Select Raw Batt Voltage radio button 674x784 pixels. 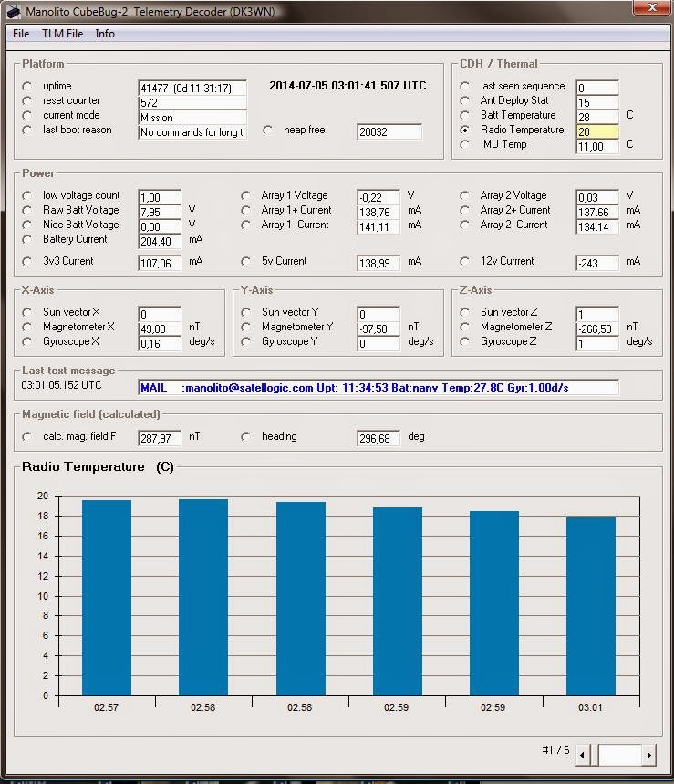point(27,210)
